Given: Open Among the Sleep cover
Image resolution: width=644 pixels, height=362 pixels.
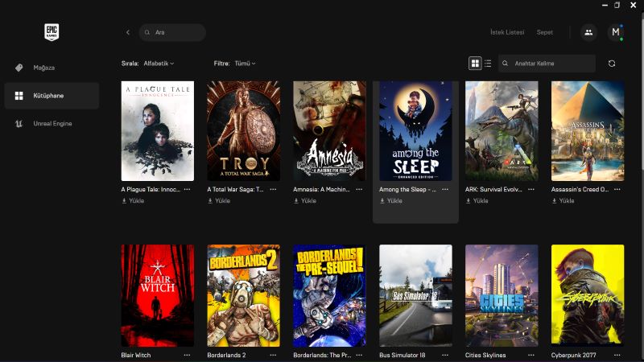Looking at the screenshot, I should (415, 131).
